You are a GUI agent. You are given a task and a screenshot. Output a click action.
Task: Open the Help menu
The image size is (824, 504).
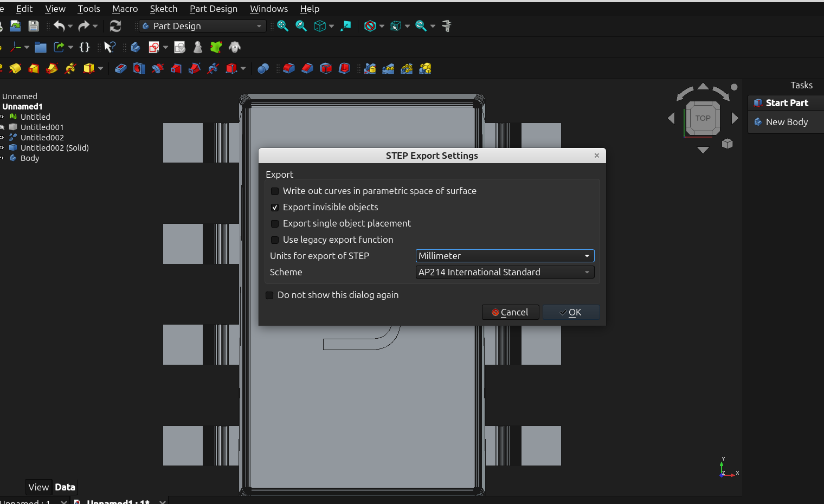(x=310, y=9)
